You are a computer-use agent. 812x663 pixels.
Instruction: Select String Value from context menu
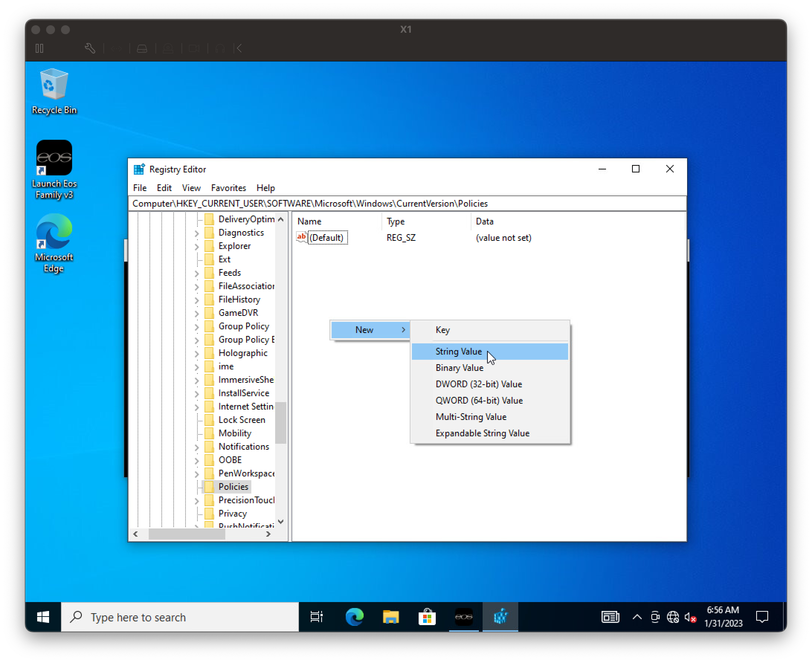pos(458,352)
